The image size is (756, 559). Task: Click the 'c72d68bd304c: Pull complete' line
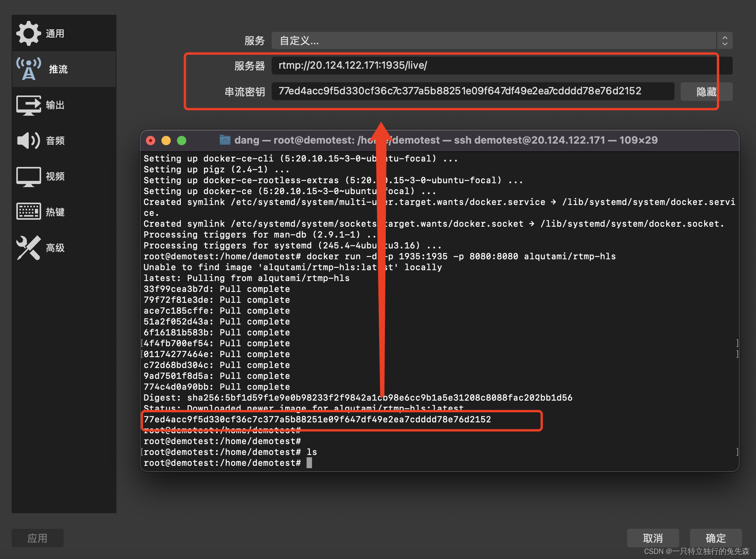pos(217,365)
